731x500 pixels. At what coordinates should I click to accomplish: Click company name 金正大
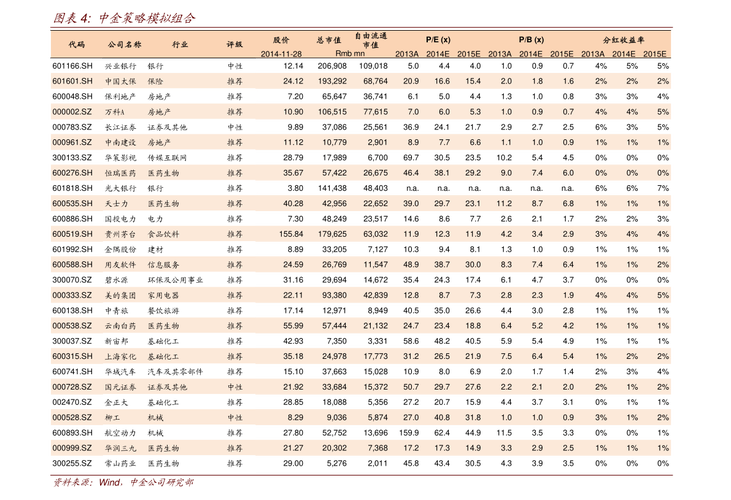pos(116,402)
